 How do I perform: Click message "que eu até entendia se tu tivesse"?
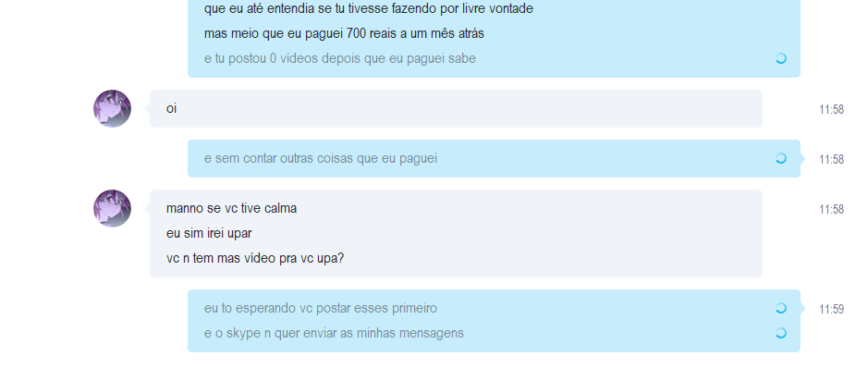click(369, 8)
